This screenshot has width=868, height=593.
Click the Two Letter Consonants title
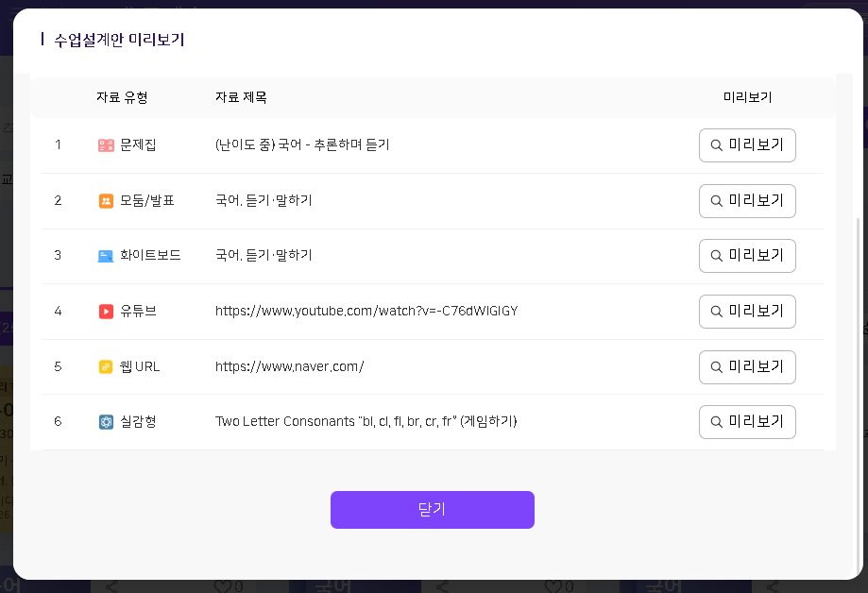pos(366,421)
